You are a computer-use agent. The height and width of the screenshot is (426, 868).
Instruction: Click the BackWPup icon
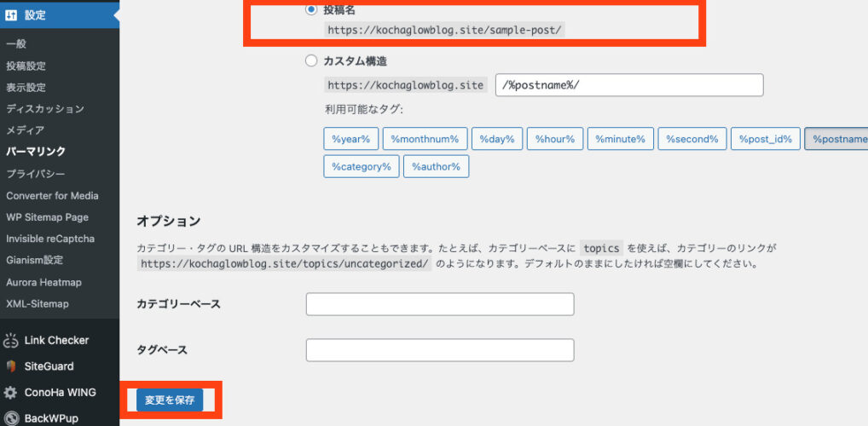(x=10, y=418)
